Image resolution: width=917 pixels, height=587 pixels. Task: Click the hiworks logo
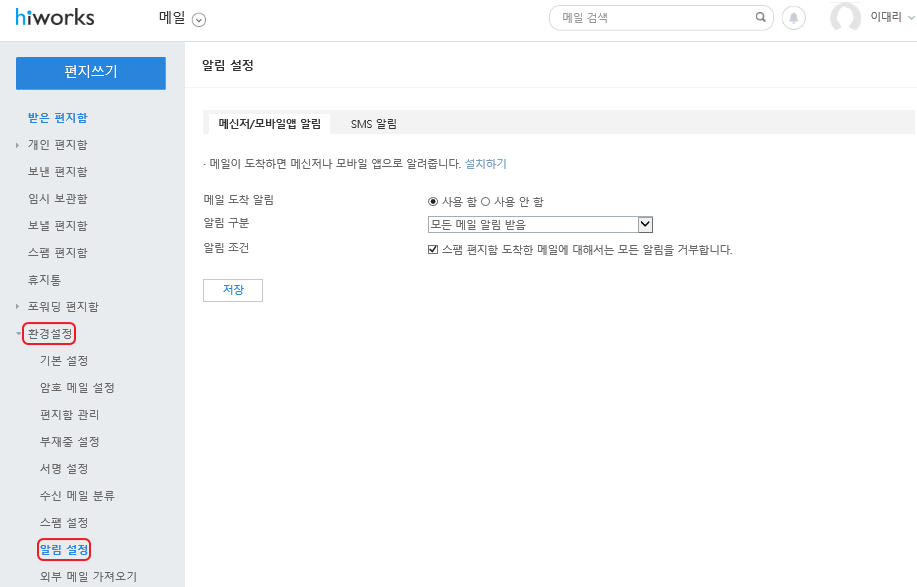pos(53,18)
